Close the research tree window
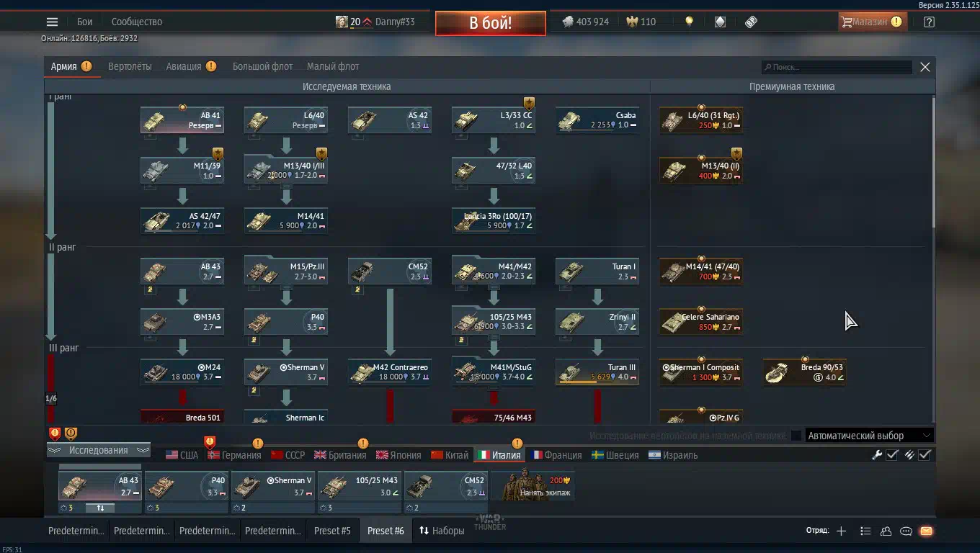Screen dimensions: 980x553 coord(925,67)
